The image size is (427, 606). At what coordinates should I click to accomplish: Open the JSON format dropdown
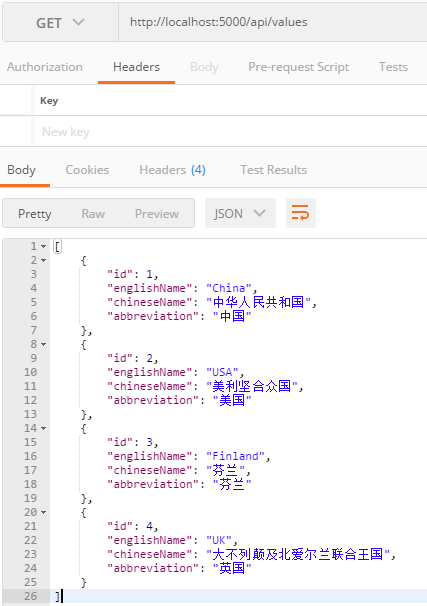[240, 213]
